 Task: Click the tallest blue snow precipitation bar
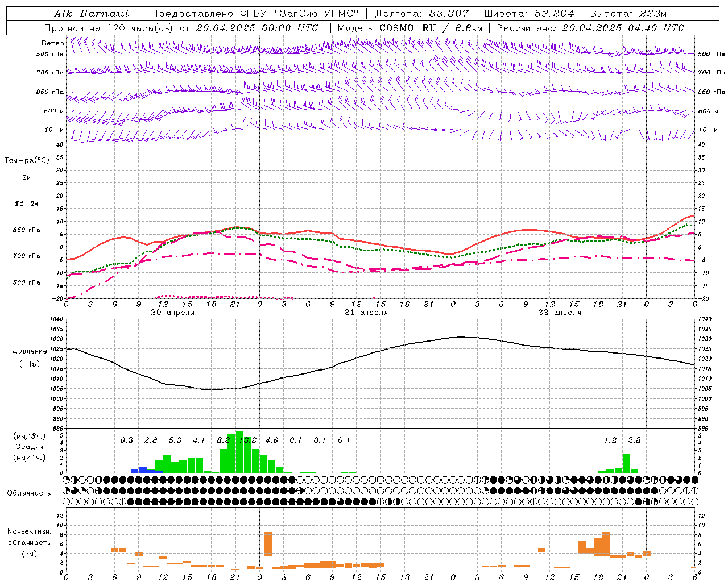[x=143, y=470]
